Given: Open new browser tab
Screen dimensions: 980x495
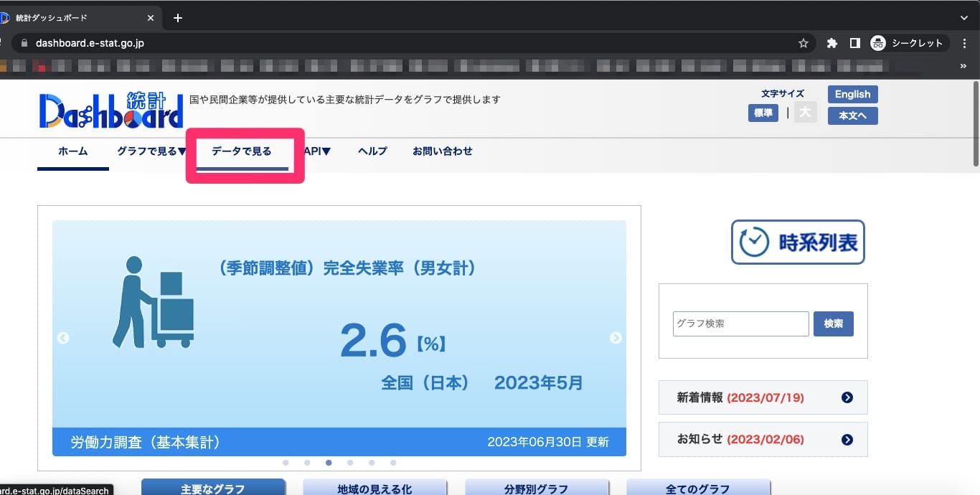Looking at the screenshot, I should [x=178, y=18].
